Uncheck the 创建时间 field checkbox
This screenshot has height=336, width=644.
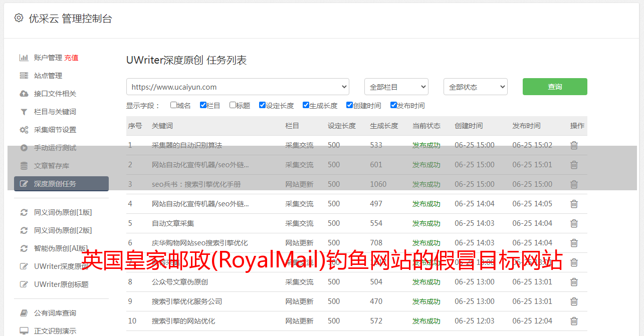point(349,105)
